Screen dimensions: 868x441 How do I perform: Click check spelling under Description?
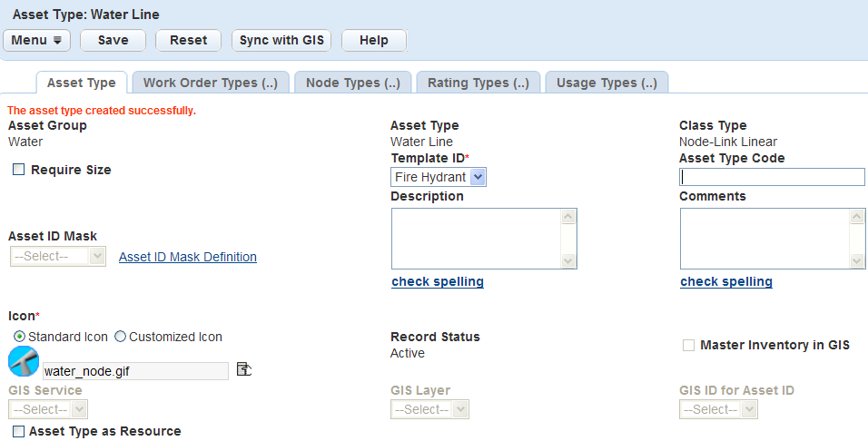point(438,281)
